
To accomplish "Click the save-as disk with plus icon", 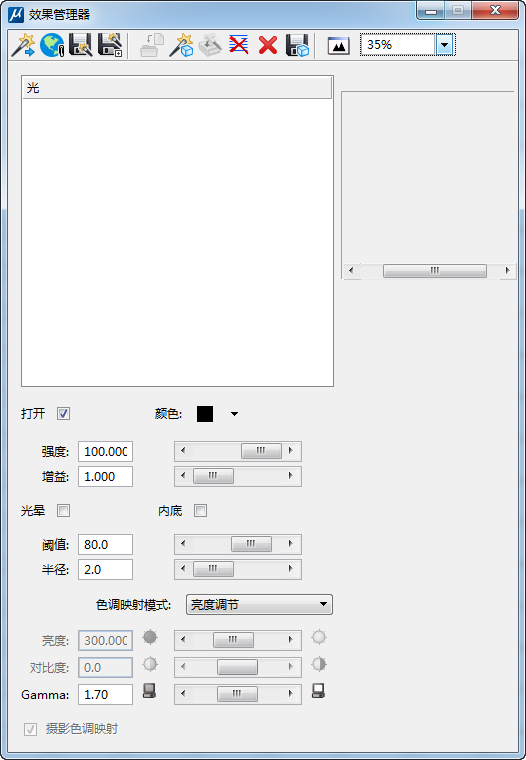I will 110,46.
